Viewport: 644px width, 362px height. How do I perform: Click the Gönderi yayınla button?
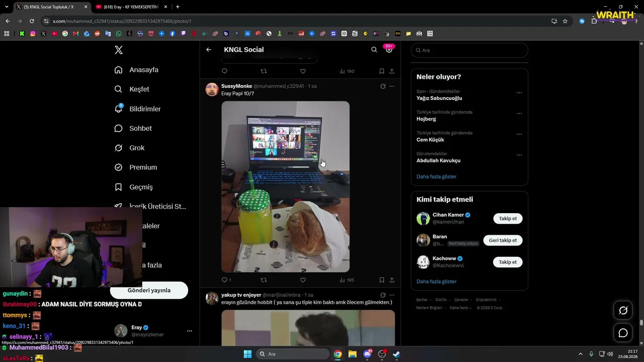149,291
